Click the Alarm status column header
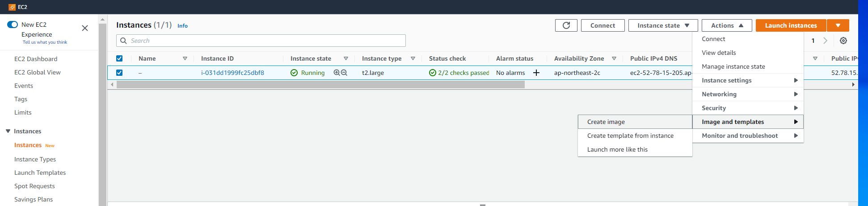Viewport: 868px width, 206px height. click(514, 58)
